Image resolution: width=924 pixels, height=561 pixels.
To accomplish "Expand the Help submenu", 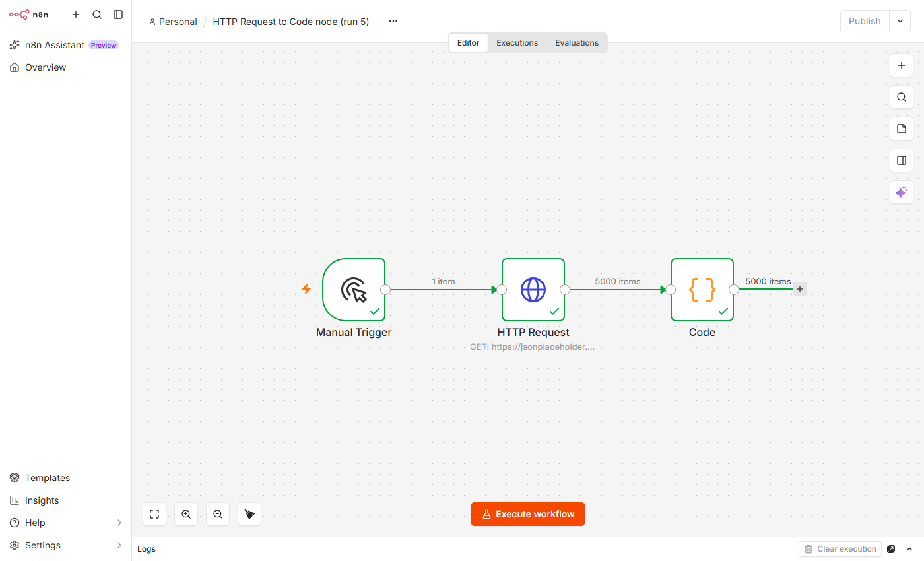I will tap(66, 523).
